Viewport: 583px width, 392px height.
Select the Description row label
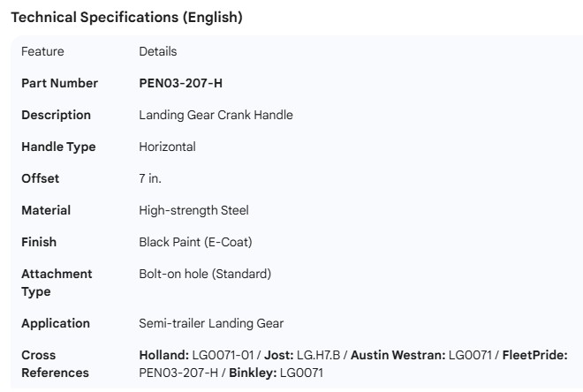point(56,115)
